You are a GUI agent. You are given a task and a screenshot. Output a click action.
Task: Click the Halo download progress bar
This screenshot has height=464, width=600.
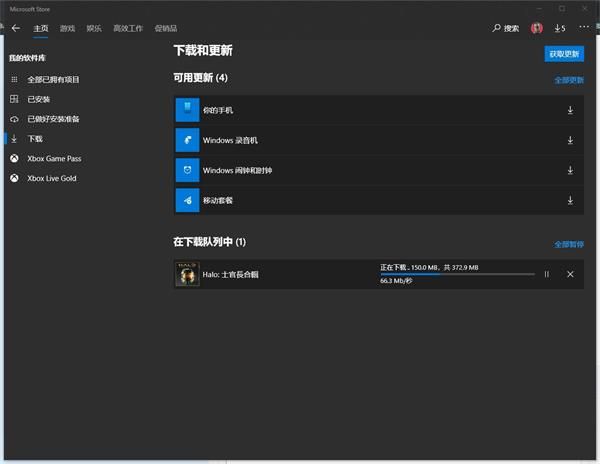457,274
